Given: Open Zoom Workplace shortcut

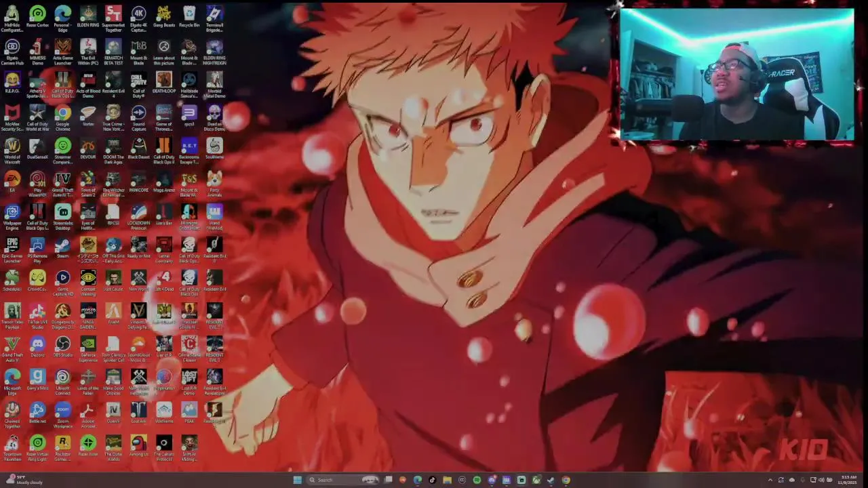Looking at the screenshot, I should (x=63, y=416).
